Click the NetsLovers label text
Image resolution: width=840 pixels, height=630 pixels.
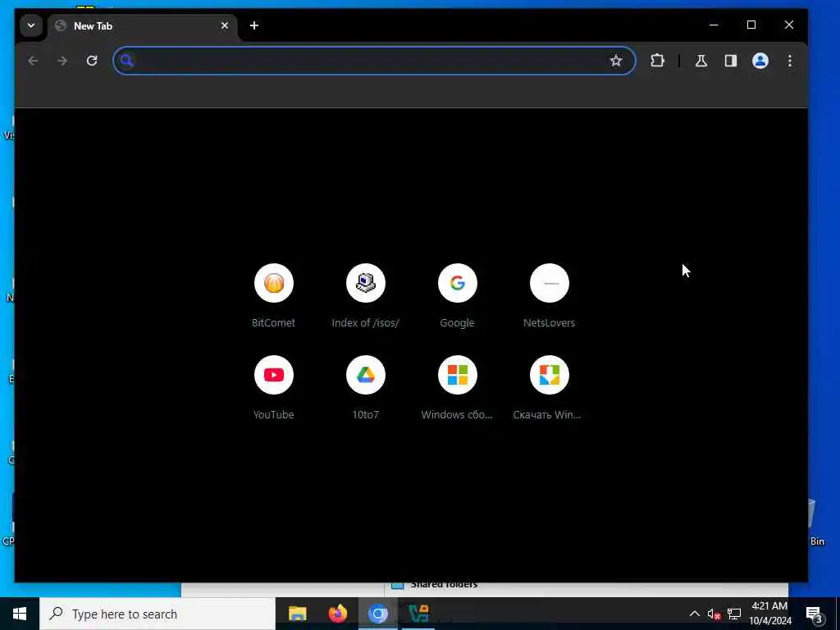click(549, 322)
